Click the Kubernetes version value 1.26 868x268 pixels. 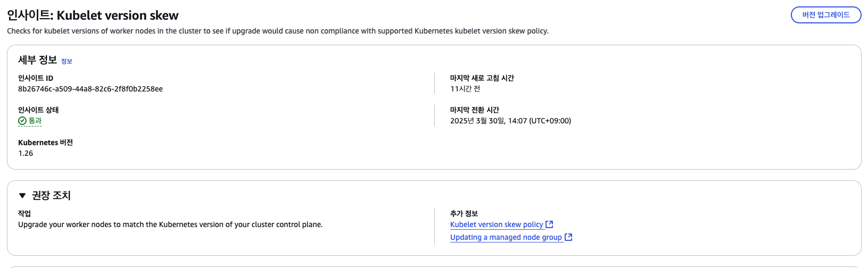tap(26, 153)
